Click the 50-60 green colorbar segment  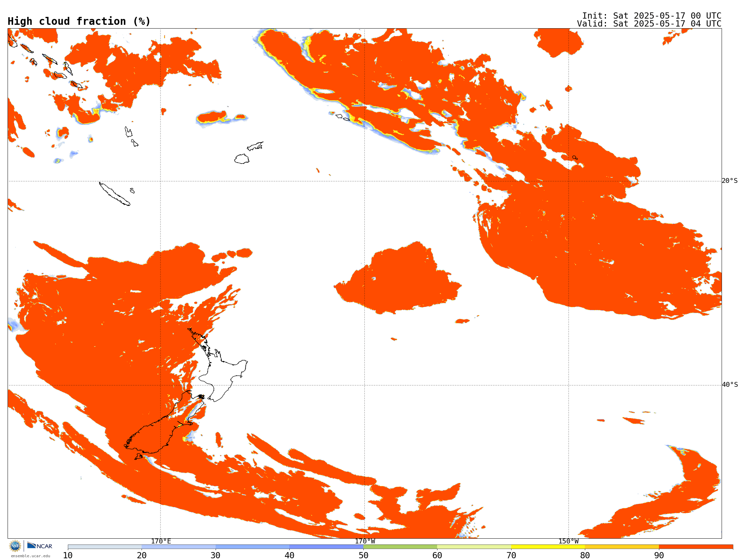click(400, 547)
